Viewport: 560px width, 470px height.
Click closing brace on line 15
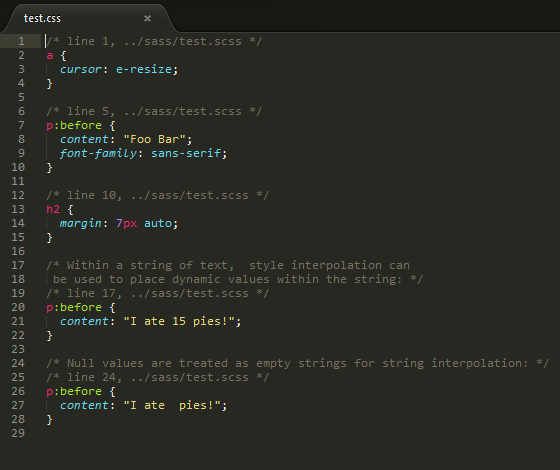tap(50, 238)
